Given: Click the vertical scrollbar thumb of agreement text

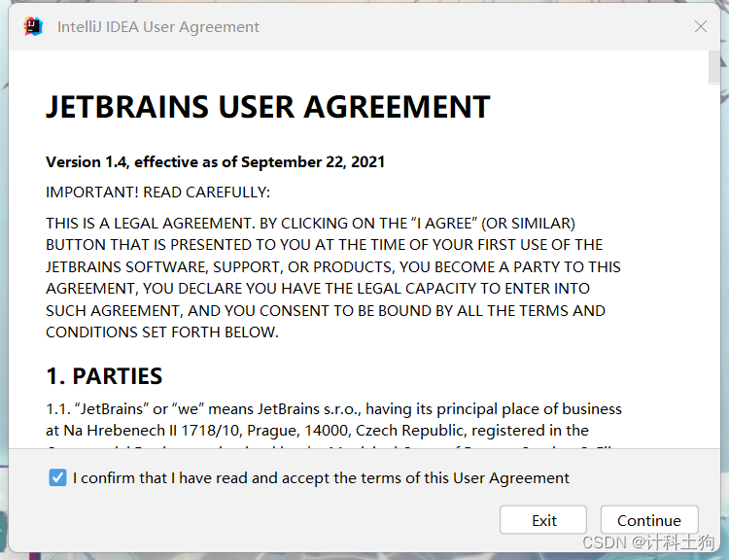Looking at the screenshot, I should pyautogui.click(x=714, y=67).
